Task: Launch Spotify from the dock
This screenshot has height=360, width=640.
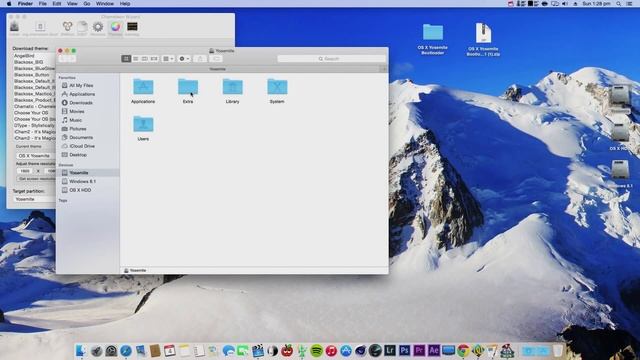Action: [x=316, y=350]
